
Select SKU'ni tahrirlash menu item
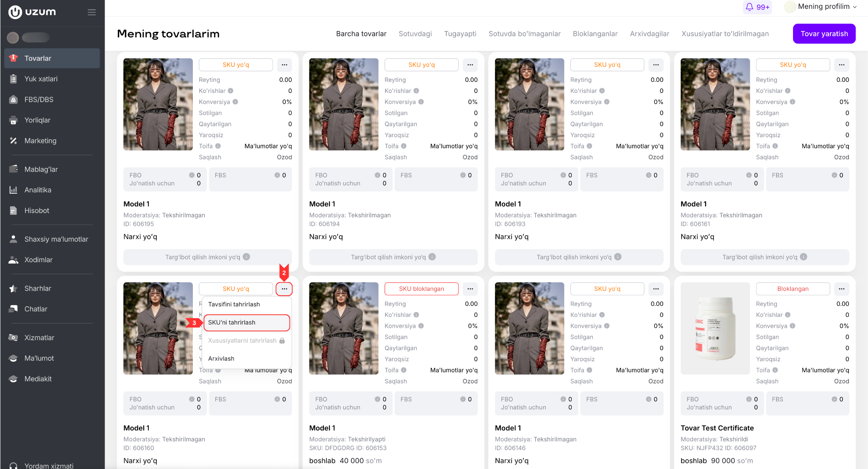(x=247, y=322)
